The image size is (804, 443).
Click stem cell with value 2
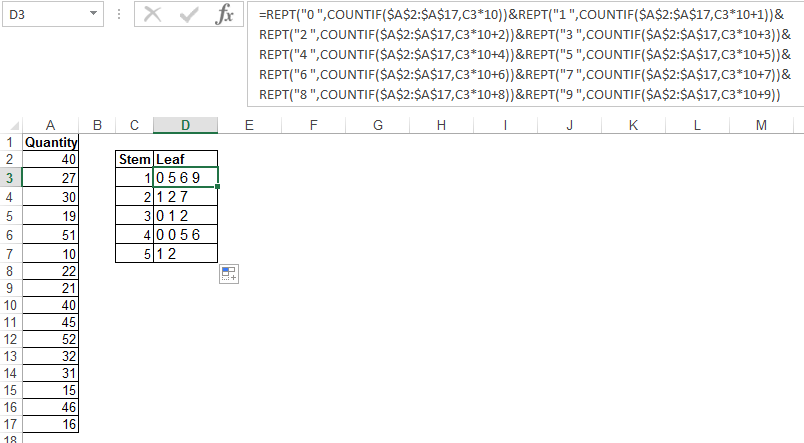point(134,197)
